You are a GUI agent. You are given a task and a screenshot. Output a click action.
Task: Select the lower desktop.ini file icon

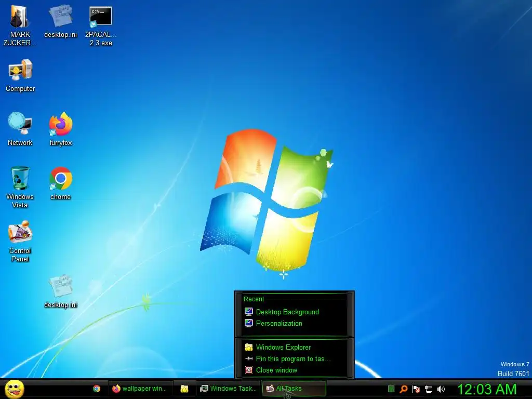[x=60, y=291]
